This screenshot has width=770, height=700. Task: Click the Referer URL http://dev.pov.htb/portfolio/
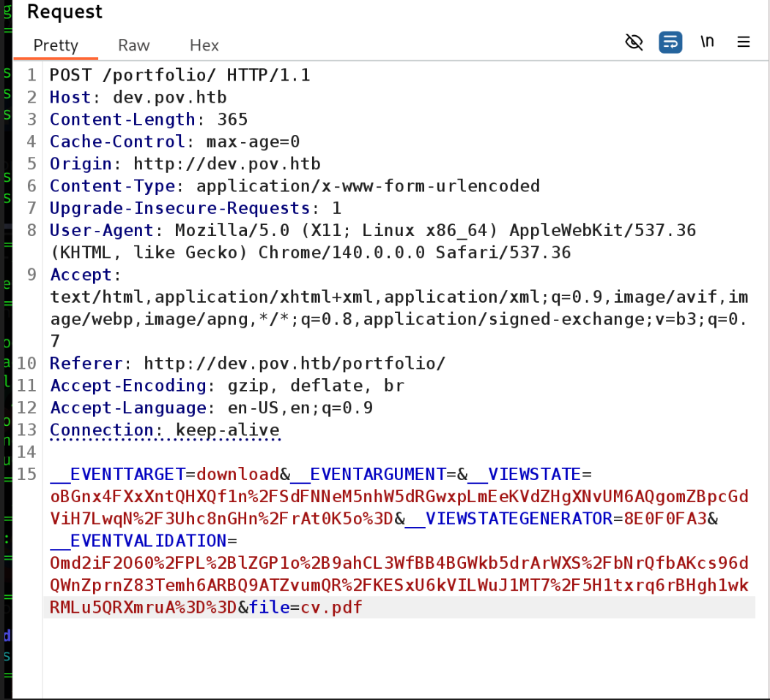pyautogui.click(x=295, y=364)
